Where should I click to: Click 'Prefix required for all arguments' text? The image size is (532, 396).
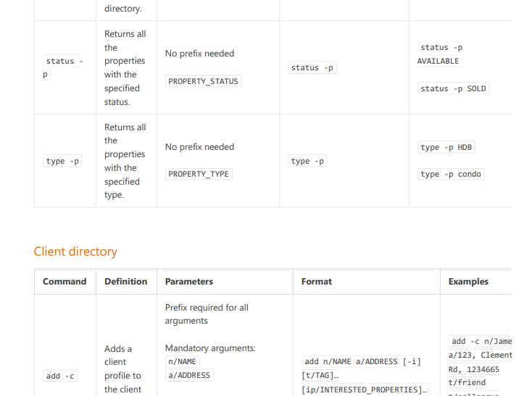coord(207,314)
